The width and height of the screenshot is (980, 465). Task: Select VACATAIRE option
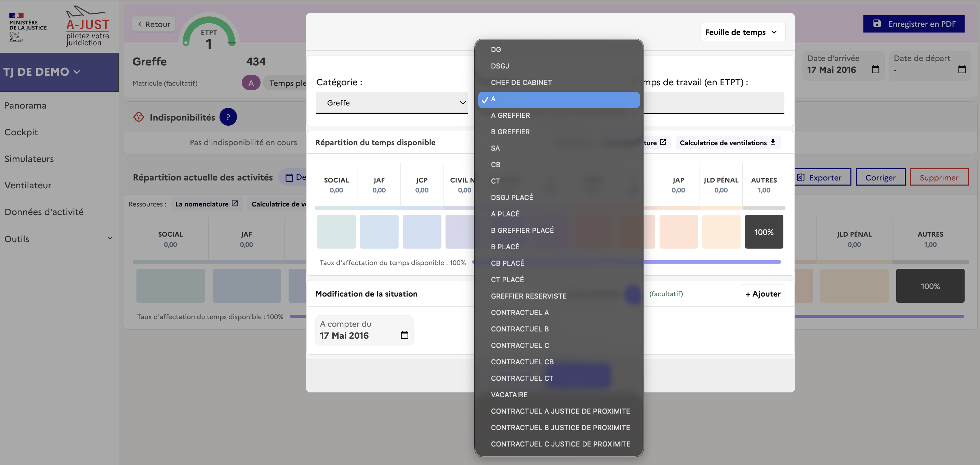pyautogui.click(x=509, y=394)
